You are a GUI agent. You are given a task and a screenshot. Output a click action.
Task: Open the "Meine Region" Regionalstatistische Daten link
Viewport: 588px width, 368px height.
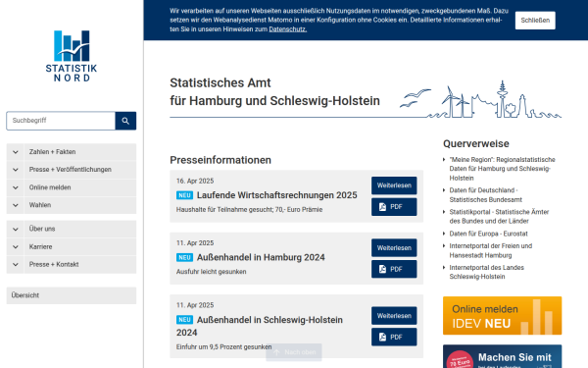[x=502, y=169]
